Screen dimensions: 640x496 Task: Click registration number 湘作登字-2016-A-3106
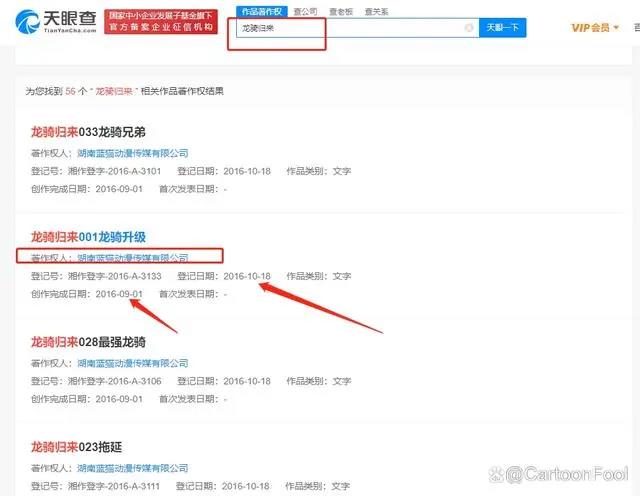114,381
